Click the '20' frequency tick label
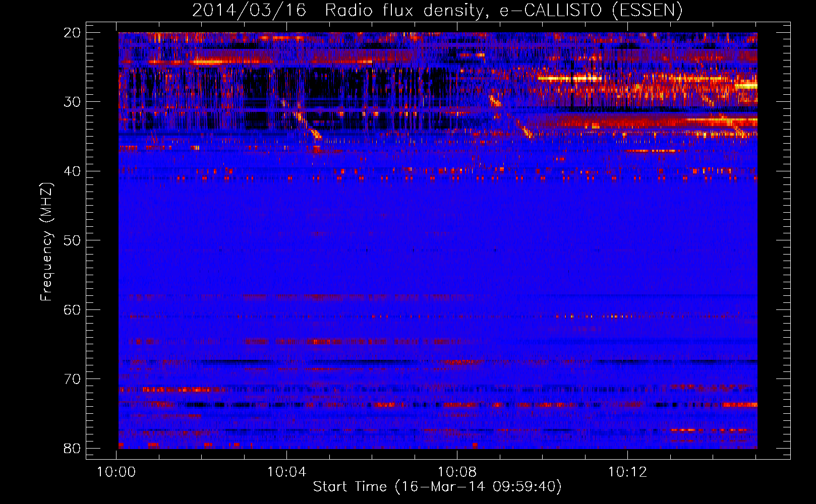The image size is (816, 504). pyautogui.click(x=72, y=33)
